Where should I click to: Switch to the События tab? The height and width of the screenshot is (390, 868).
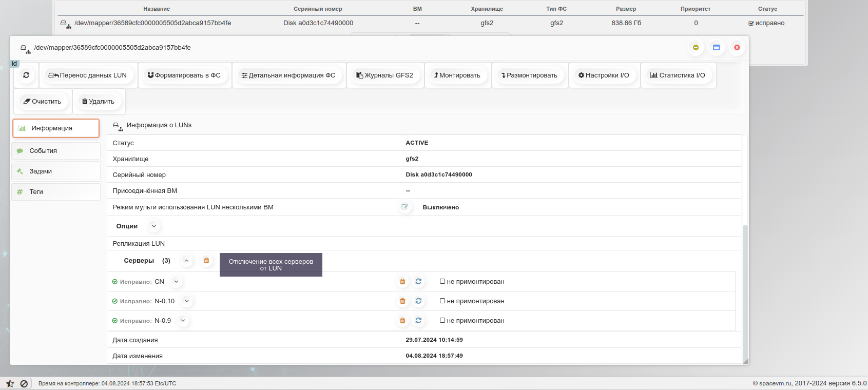56,151
